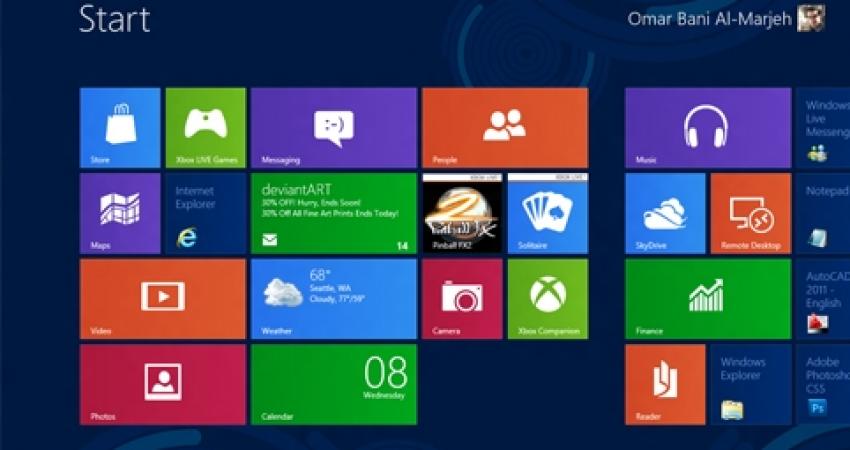The image size is (850, 450).
Task: Open the Music tile
Action: pos(708,127)
